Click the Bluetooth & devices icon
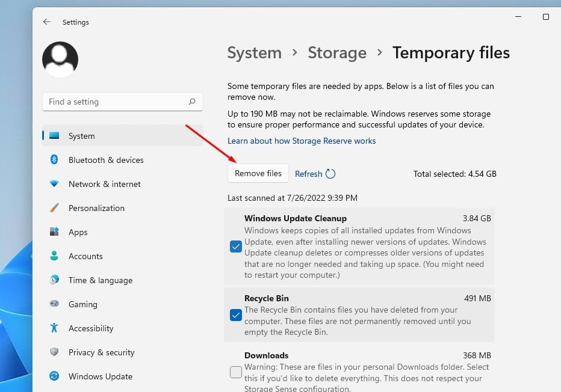The width and height of the screenshot is (561, 392). pos(54,160)
